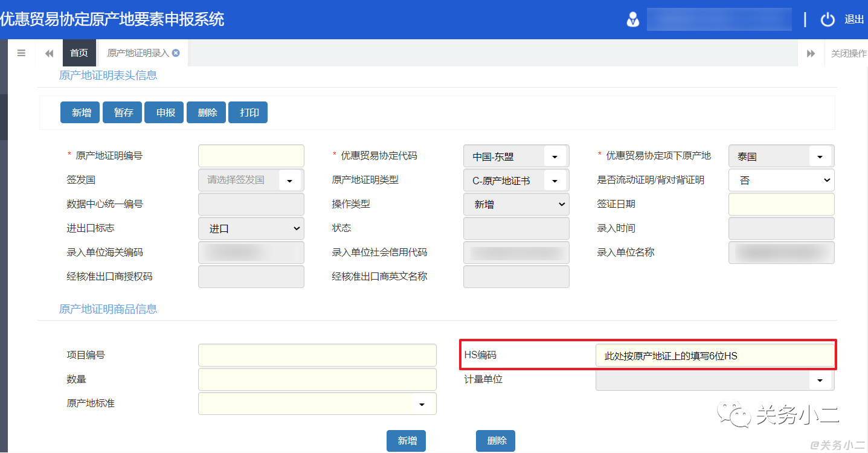The image size is (868, 453).
Task: Open 优惠贸易协定代码 dropdown arrow
Action: point(555,156)
